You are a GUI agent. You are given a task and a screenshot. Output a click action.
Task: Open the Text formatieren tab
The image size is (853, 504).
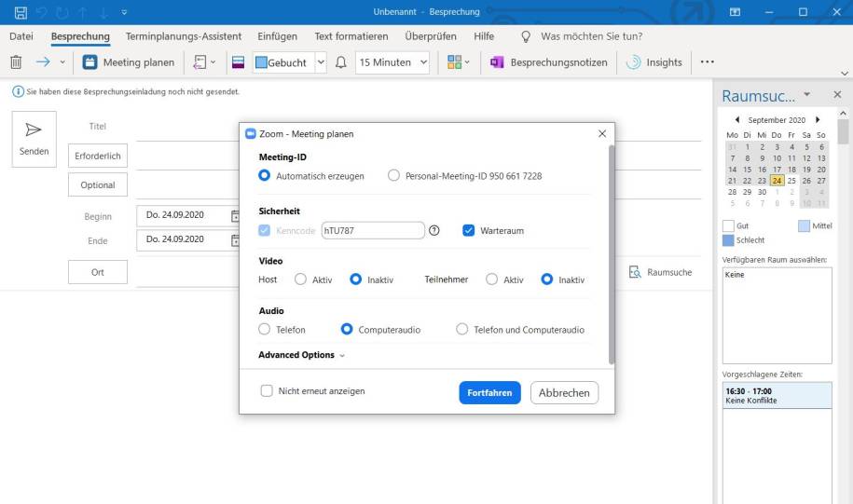(x=351, y=36)
